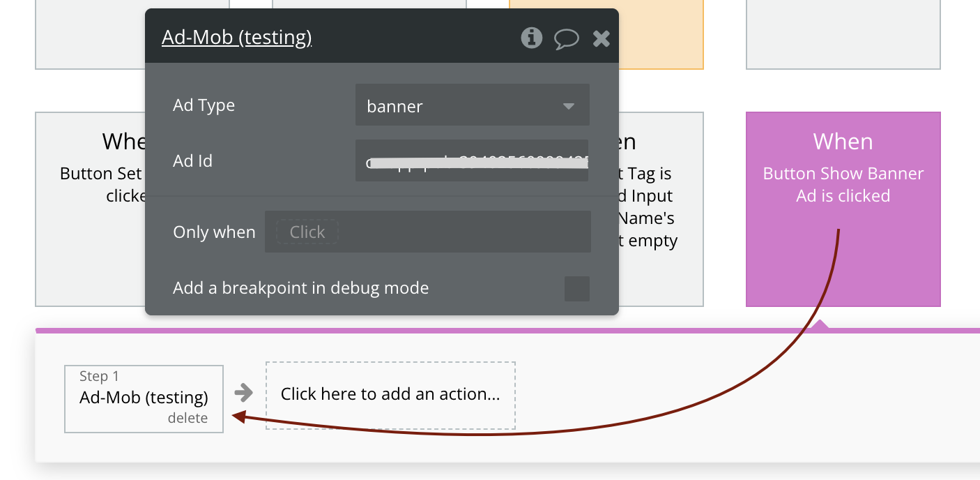Click the Only when condition placeholder

point(307,232)
